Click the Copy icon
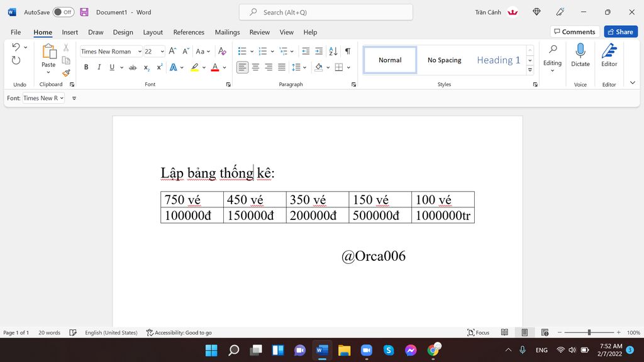 (65, 60)
